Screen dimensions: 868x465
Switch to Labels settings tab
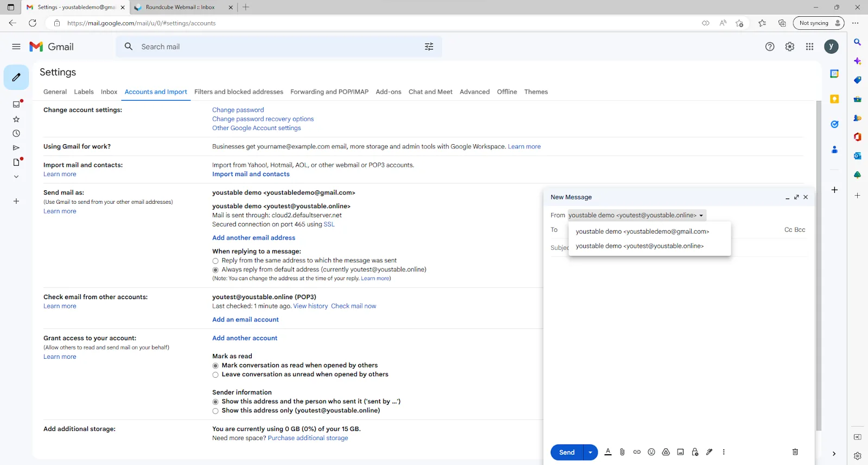coord(84,92)
